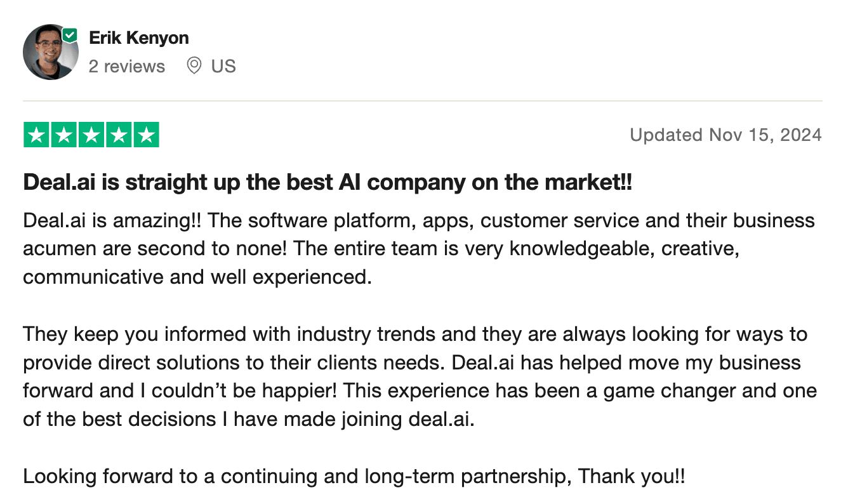Click the "Updated Nov 15, 2024" date
This screenshot has height=504, width=848.
coord(725,135)
